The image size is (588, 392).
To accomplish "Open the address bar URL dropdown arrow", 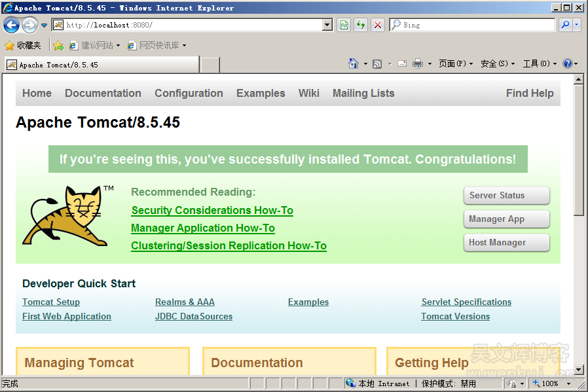I will 328,25.
